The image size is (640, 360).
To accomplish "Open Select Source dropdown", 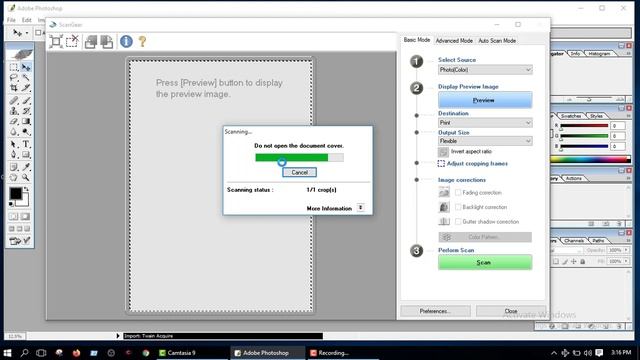I will pos(485,70).
